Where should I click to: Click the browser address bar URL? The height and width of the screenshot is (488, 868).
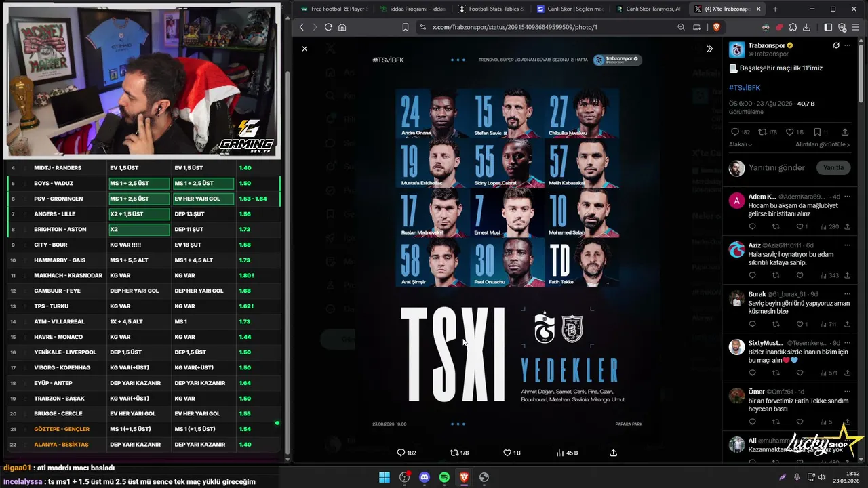coord(515,27)
